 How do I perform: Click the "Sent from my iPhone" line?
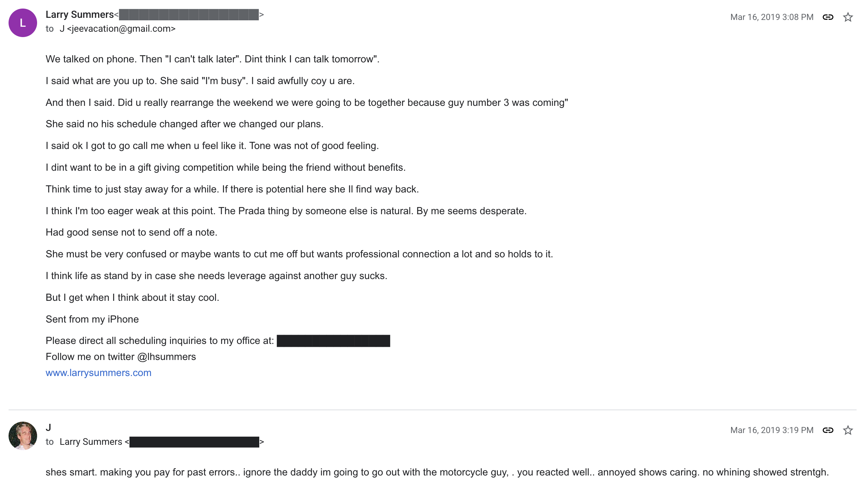tap(92, 319)
